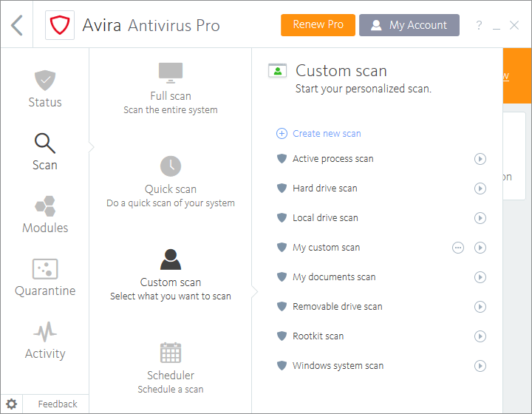This screenshot has width=532, height=414.
Task: Start Removable drive scan play button
Action: coord(480,306)
